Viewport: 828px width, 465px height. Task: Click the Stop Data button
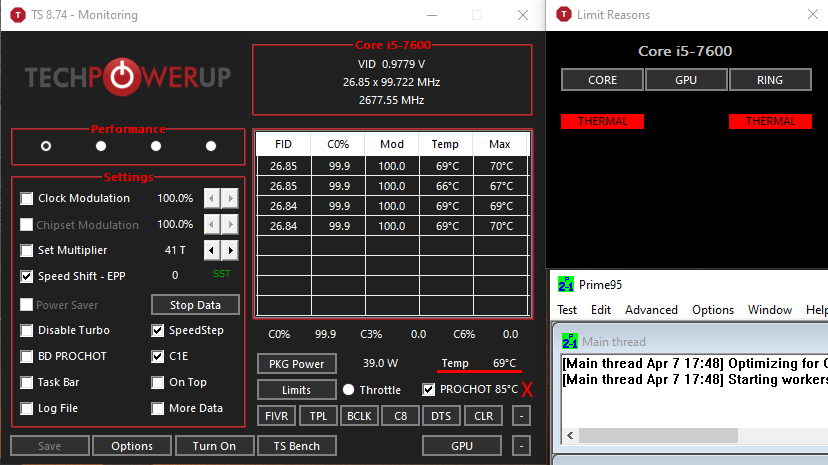pos(195,305)
